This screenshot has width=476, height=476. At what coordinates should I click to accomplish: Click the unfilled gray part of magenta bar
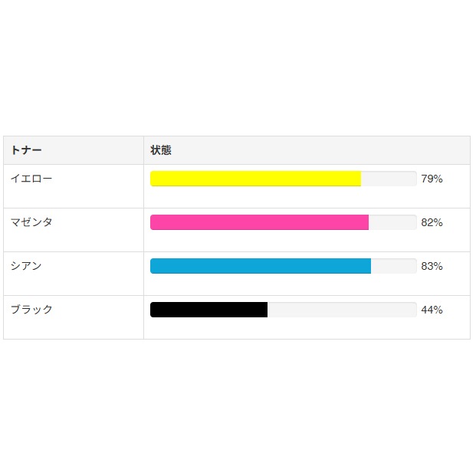pos(392,222)
